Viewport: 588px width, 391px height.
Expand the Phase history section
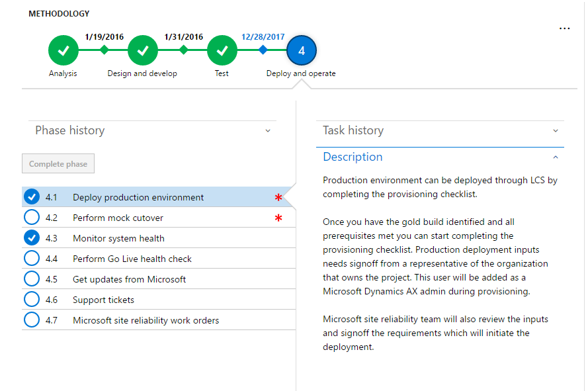pos(268,131)
